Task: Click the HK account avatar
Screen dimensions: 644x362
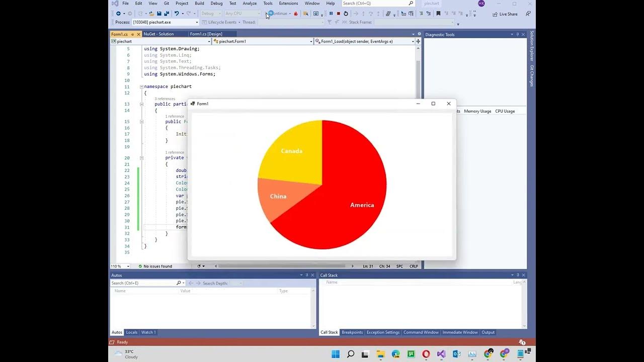Action: 481,4
